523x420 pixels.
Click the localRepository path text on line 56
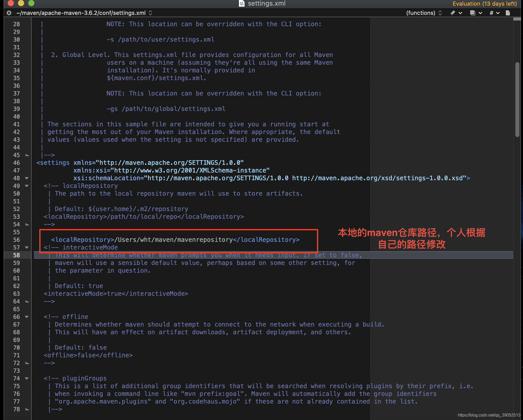pyautogui.click(x=173, y=240)
